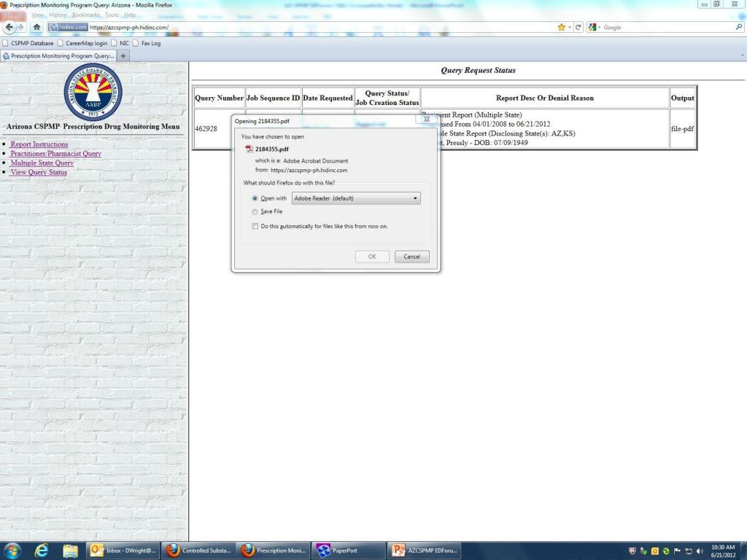Click the Output column header

(x=682, y=98)
